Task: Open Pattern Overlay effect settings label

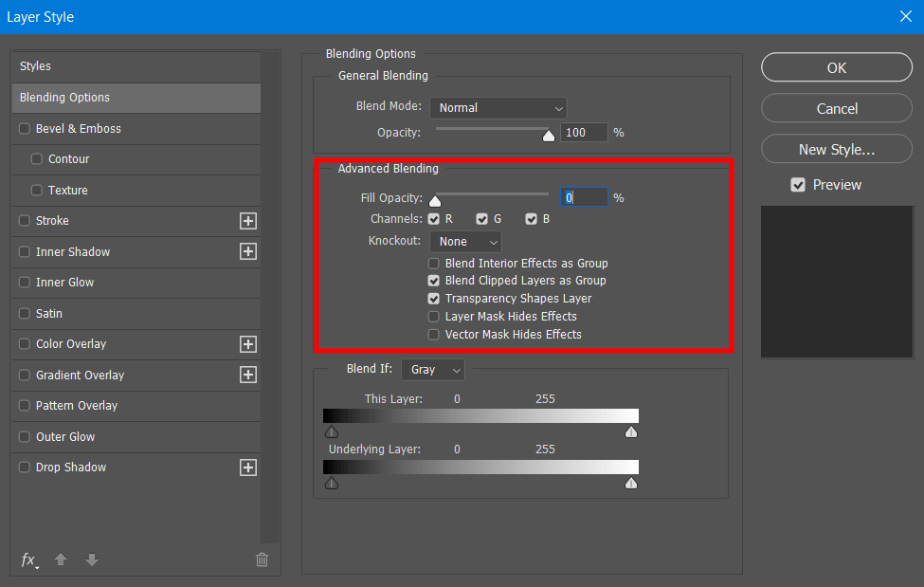Action: (x=77, y=406)
